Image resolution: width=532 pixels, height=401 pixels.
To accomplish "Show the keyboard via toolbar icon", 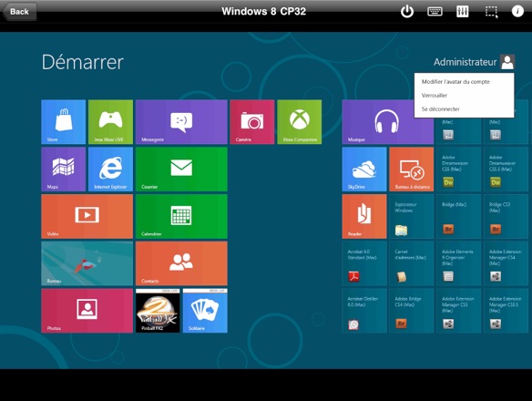I will [435, 12].
